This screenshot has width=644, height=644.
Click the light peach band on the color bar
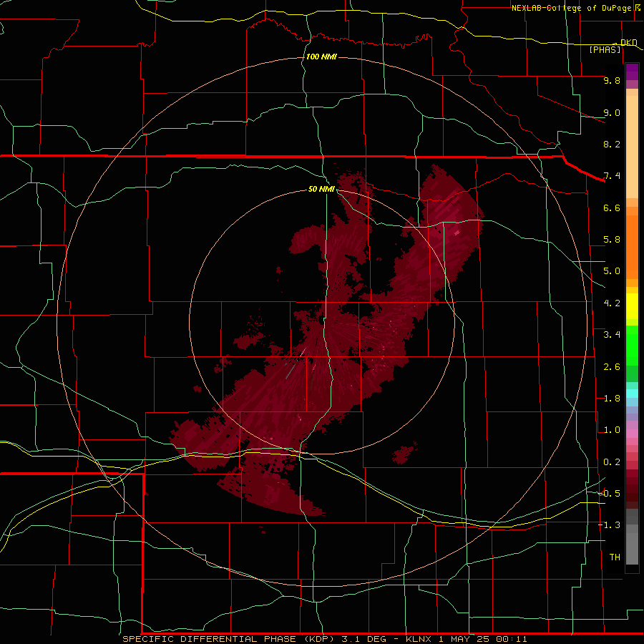click(x=632, y=147)
